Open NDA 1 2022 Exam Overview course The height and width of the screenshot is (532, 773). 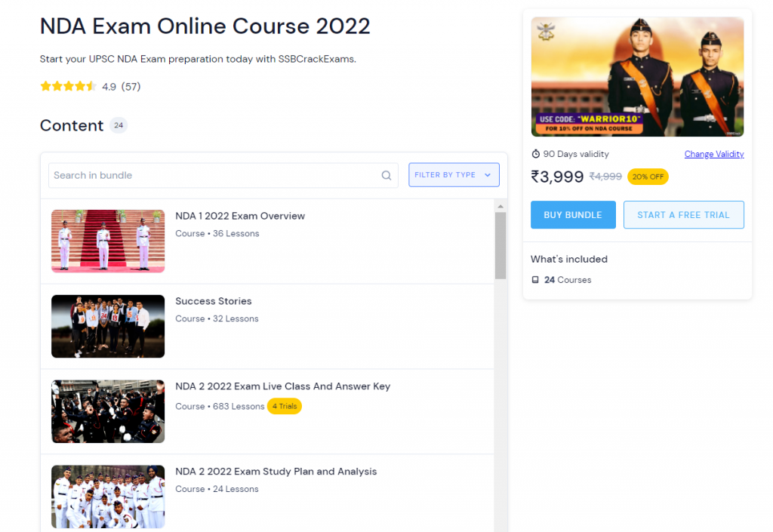point(240,216)
